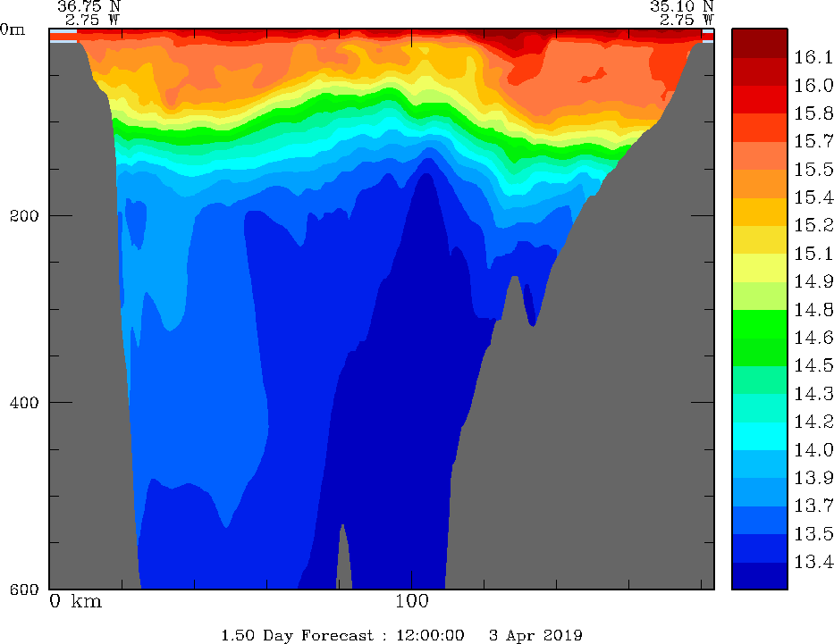Screen dimensions: 834x644
Task: Click the swatch between 15.8 and 15.7
Action: [760, 128]
